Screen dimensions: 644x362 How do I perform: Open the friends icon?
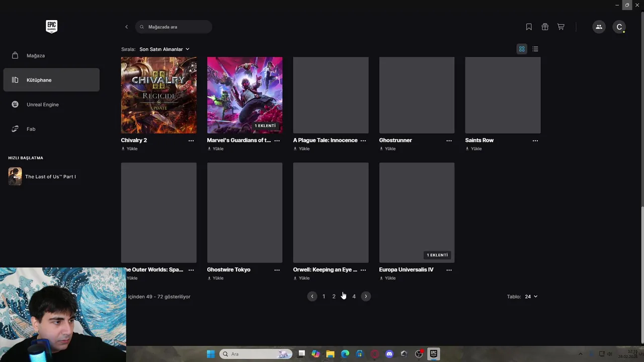599,27
